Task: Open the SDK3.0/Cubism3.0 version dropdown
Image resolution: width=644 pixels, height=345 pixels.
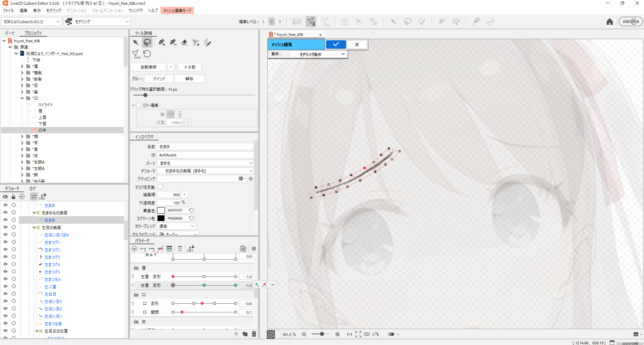Action: 32,21
